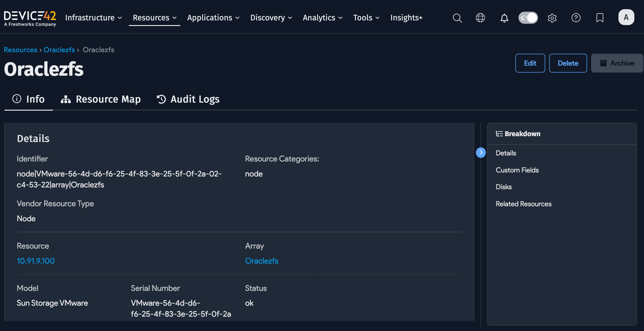Open the user avatar menu

626,17
